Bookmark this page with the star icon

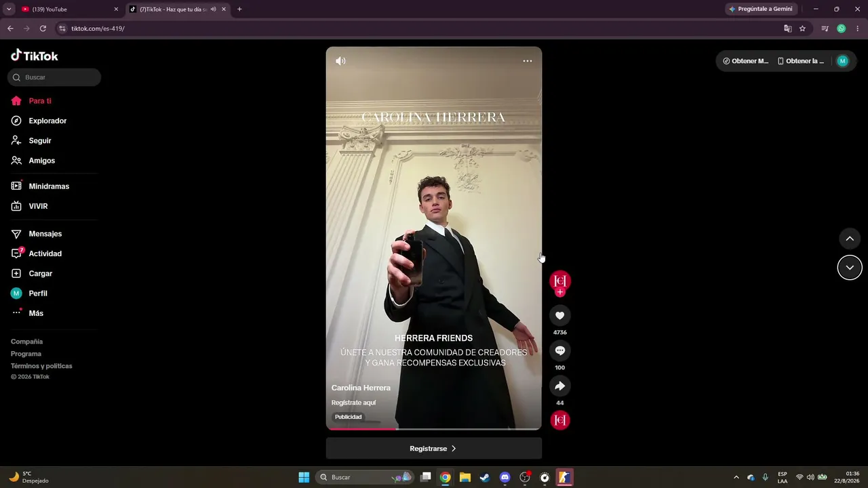pyautogui.click(x=802, y=28)
